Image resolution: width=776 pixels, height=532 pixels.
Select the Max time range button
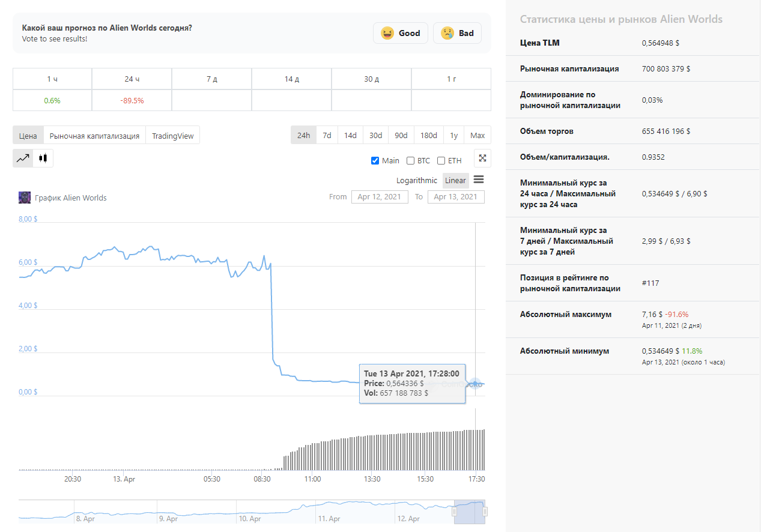coord(477,135)
